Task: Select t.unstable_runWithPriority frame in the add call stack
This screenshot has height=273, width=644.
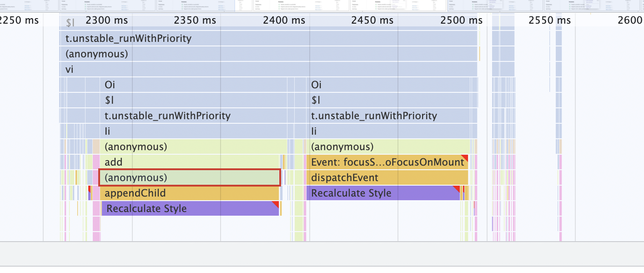Action: [194, 116]
